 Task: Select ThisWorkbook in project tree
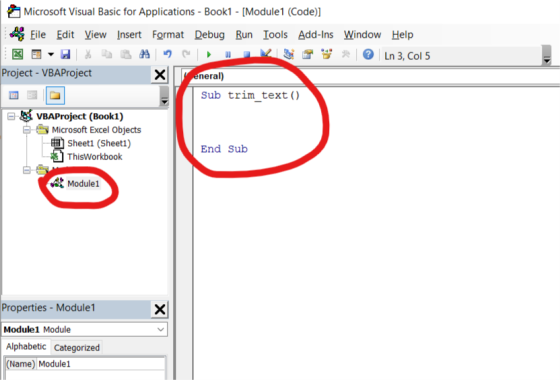95,157
